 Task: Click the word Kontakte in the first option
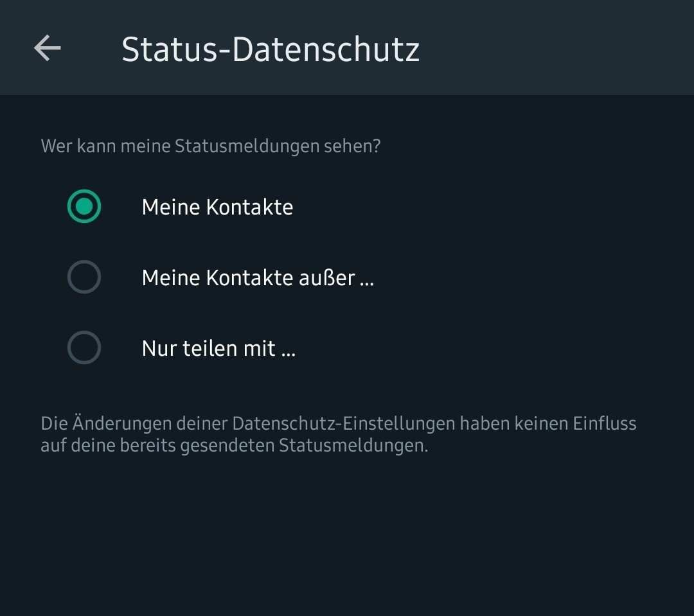[250, 207]
